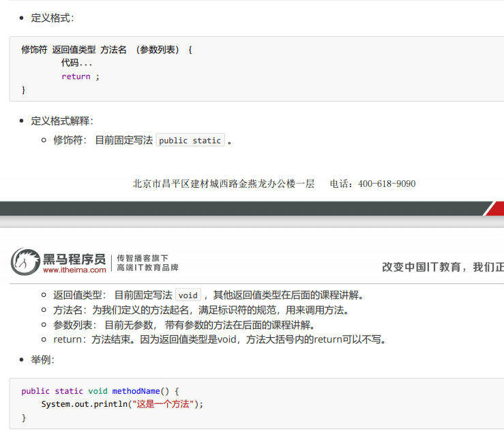Click the 参数列表 explanation line
The image size is (504, 432).
(x=184, y=325)
